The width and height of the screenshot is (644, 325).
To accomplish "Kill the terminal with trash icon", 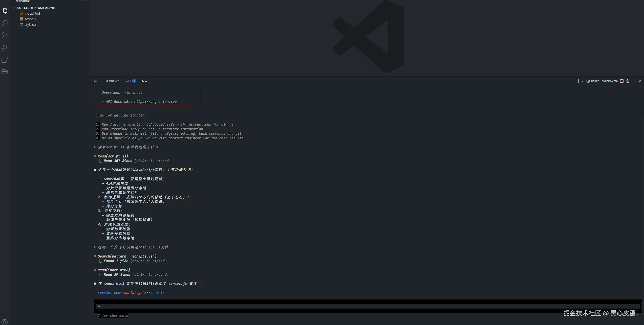I will (628, 81).
